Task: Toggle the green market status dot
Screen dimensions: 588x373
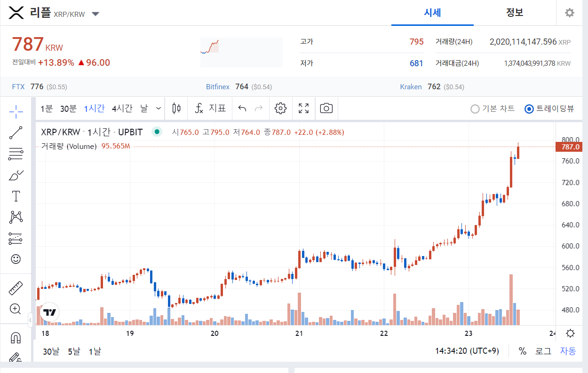Action: click(157, 132)
